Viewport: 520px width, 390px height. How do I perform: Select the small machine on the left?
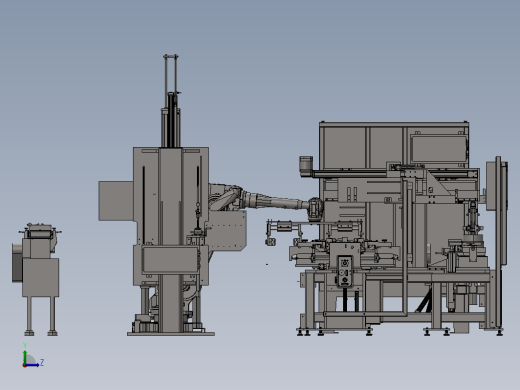[x=36, y=279]
